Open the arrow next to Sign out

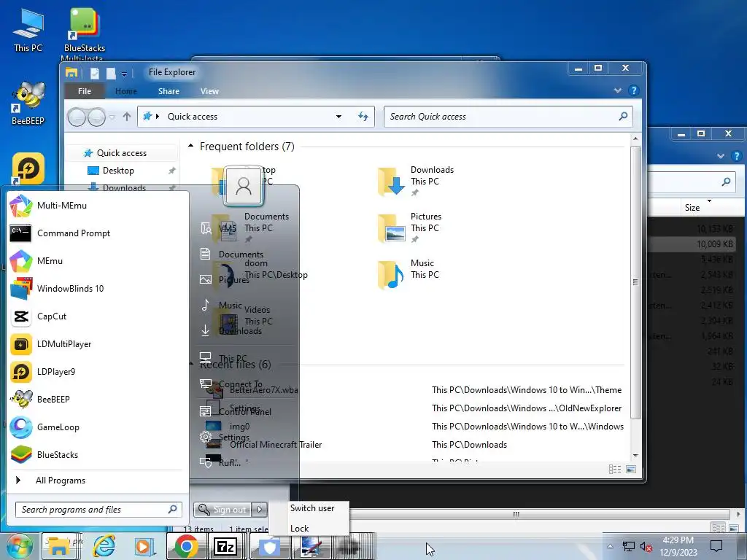click(260, 510)
